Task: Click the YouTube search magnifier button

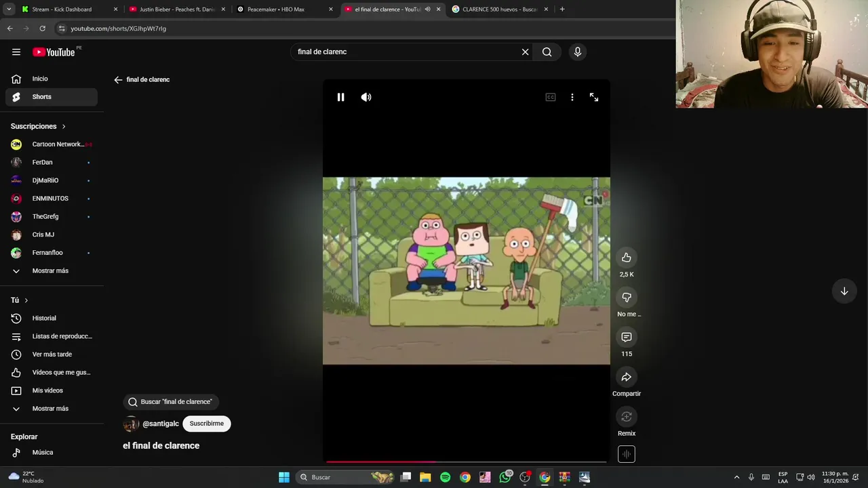Action: click(547, 52)
